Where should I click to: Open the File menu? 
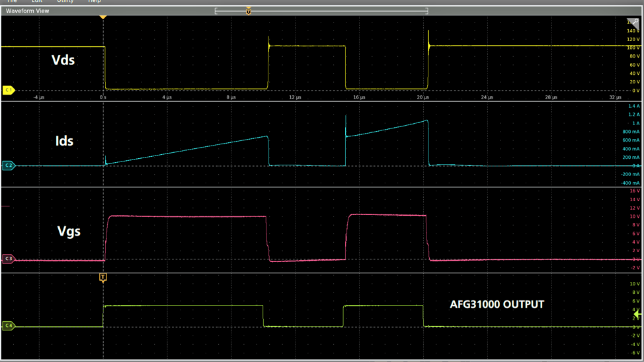pyautogui.click(x=12, y=1)
